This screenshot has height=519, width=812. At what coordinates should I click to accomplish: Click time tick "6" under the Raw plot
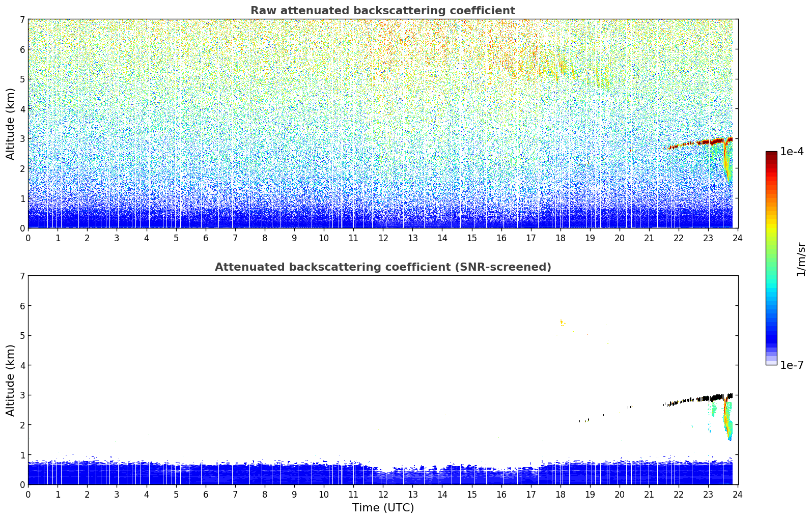click(206, 238)
